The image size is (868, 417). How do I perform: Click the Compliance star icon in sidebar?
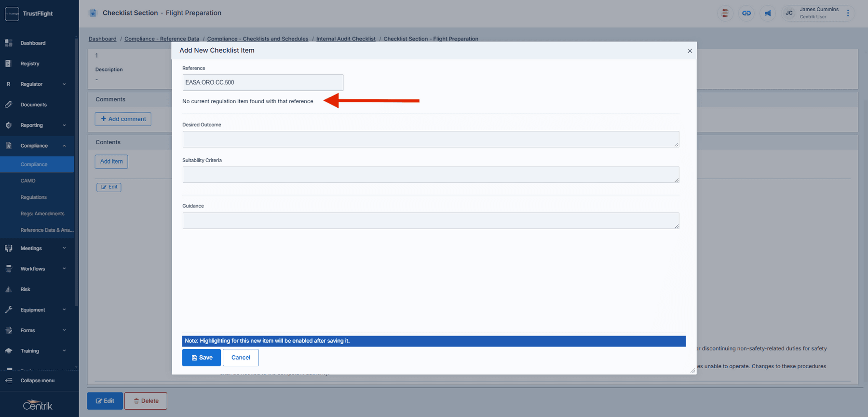click(x=8, y=146)
